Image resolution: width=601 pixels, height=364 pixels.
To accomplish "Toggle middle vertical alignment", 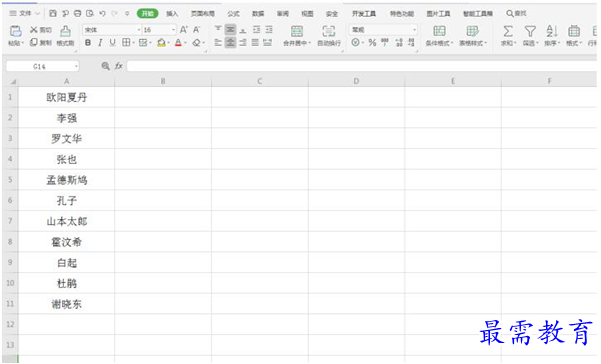I will [230, 30].
